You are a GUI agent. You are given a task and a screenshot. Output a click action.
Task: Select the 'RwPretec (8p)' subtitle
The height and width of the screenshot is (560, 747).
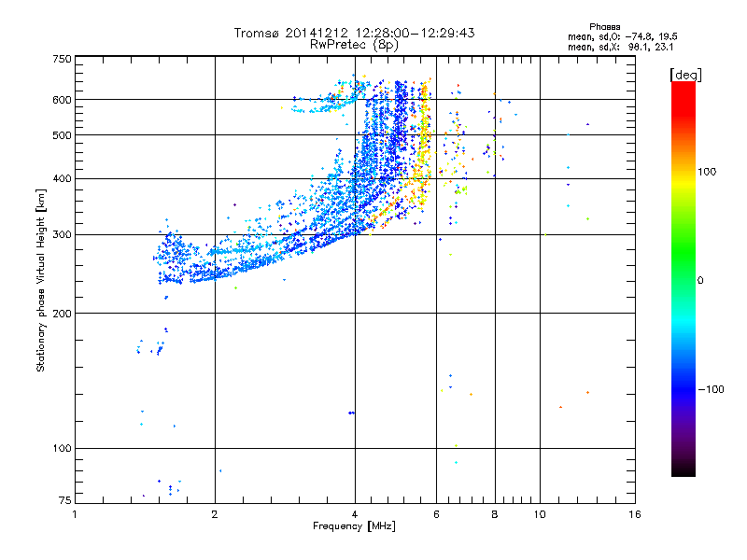[x=354, y=45]
